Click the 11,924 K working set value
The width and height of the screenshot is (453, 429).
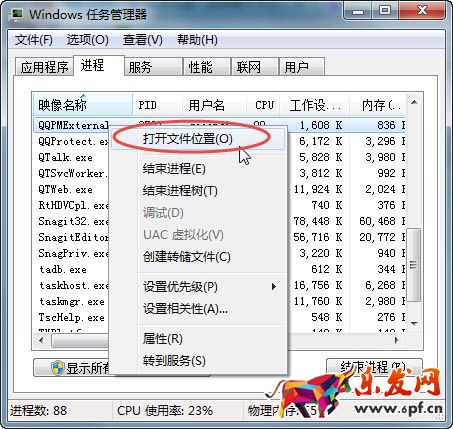coord(318,189)
